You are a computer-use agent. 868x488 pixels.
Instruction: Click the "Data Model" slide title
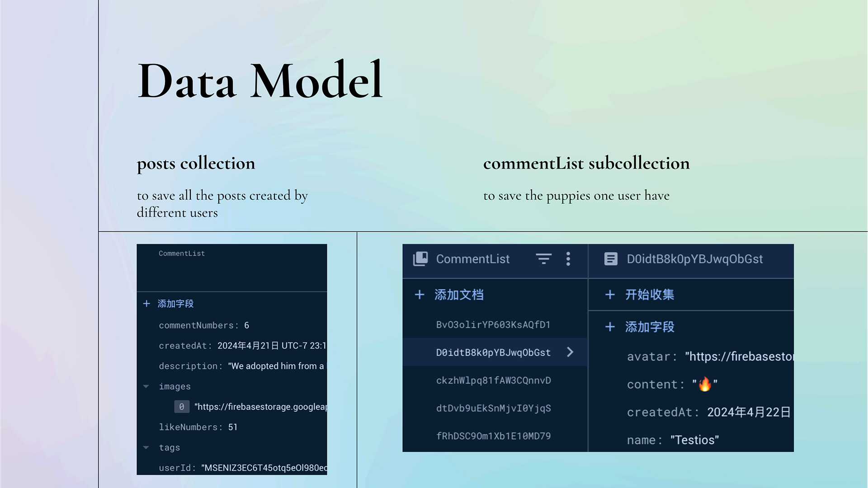click(x=260, y=80)
